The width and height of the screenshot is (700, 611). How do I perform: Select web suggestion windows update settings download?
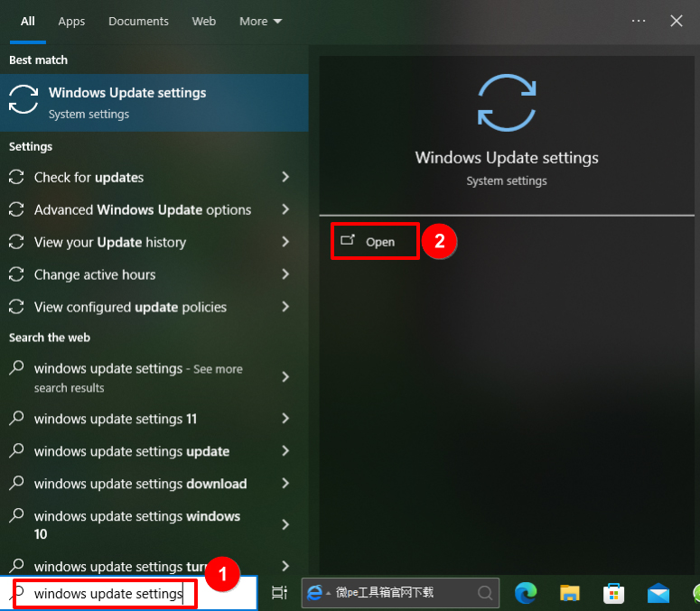click(140, 484)
